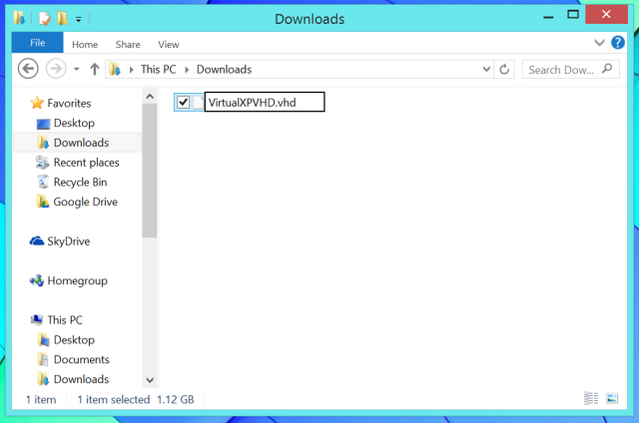639x423 pixels.
Task: Switch to Details view in status bar
Action: pyautogui.click(x=591, y=398)
